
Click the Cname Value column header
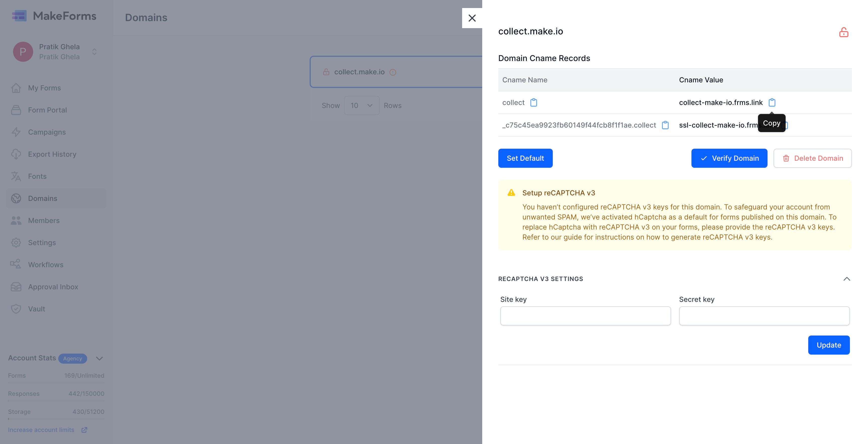[701, 80]
